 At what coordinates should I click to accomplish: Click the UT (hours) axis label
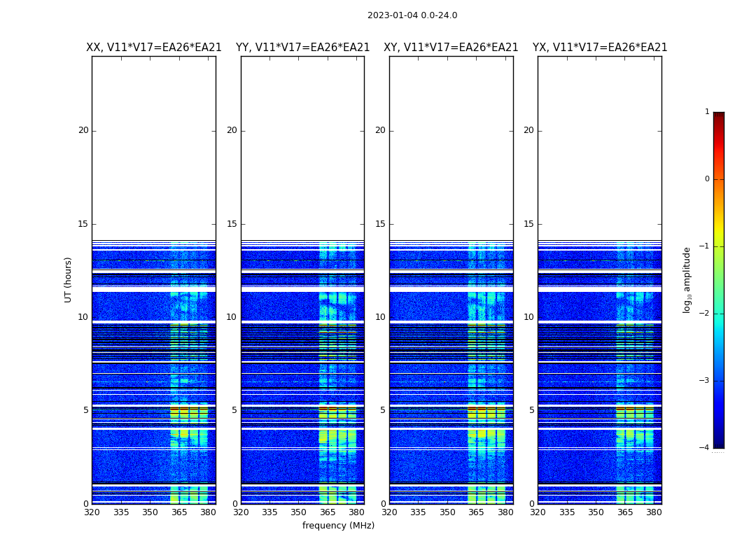[68, 280]
